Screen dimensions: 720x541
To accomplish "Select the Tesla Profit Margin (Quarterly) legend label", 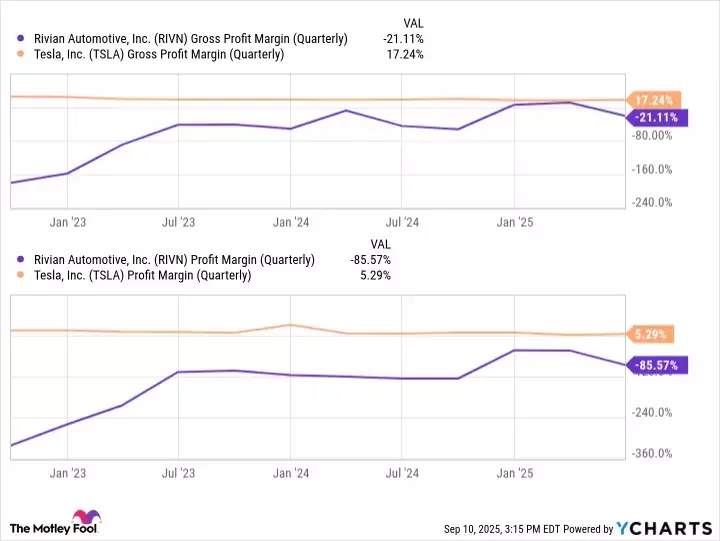I will [140, 275].
